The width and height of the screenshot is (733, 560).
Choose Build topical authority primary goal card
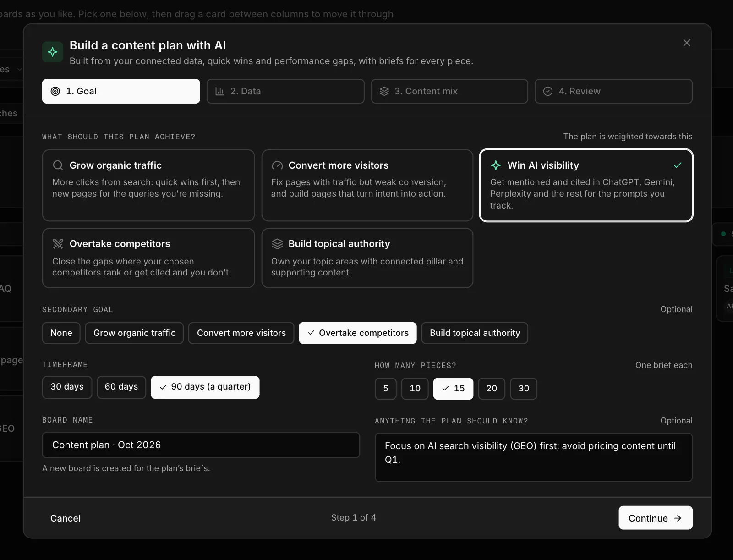(367, 258)
